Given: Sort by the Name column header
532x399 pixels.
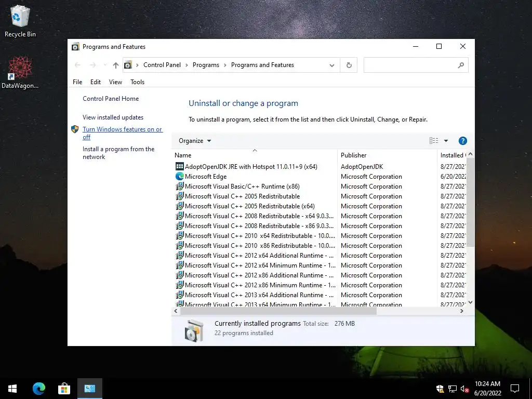Looking at the screenshot, I should click(x=255, y=155).
